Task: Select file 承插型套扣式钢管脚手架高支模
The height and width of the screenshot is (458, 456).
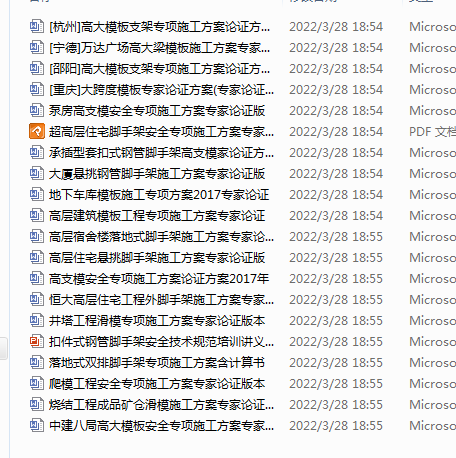Action: click(161, 153)
